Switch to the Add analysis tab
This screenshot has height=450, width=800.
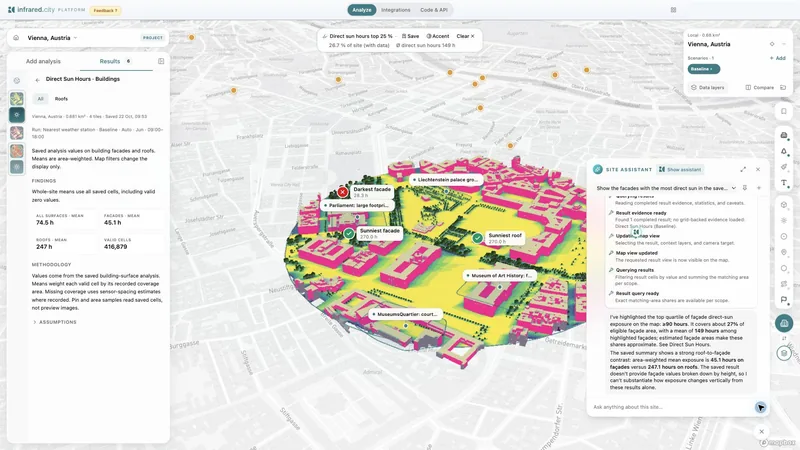pyautogui.click(x=43, y=61)
